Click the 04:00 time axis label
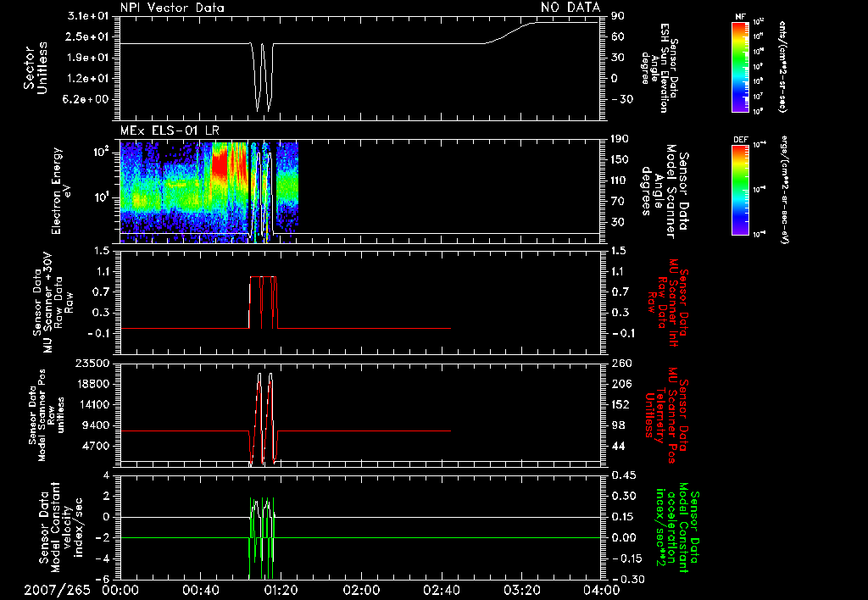868x600 pixels. pos(601,590)
